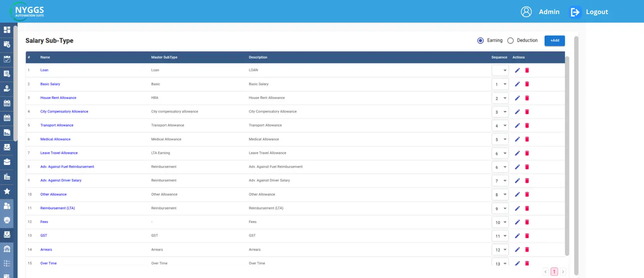Open sequence dropdown for Arrears row
This screenshot has height=278, width=644.
[500, 249]
